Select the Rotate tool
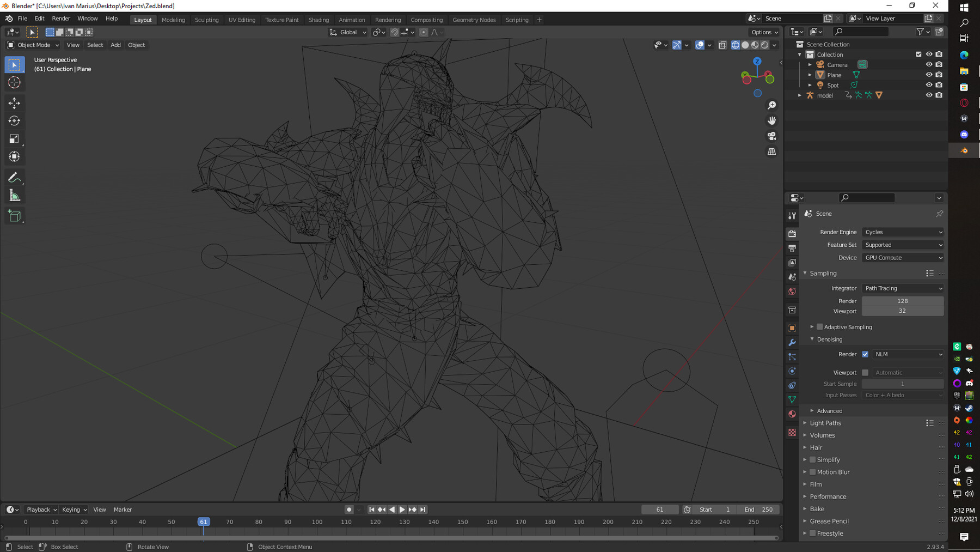The height and width of the screenshot is (552, 980). pos(15,121)
